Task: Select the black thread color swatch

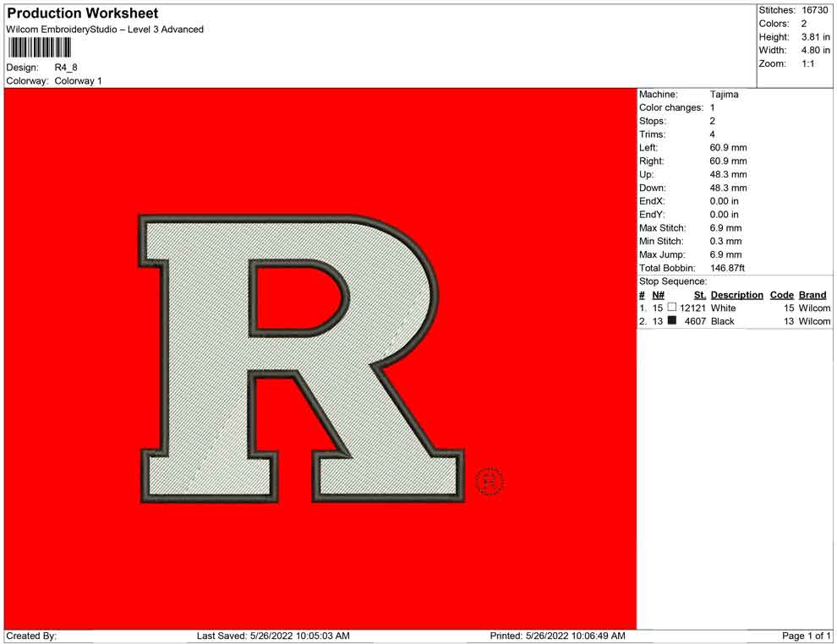Action: [672, 322]
